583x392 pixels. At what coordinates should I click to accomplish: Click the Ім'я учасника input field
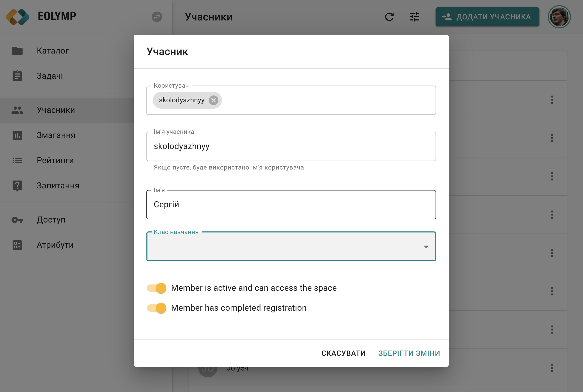(x=291, y=146)
